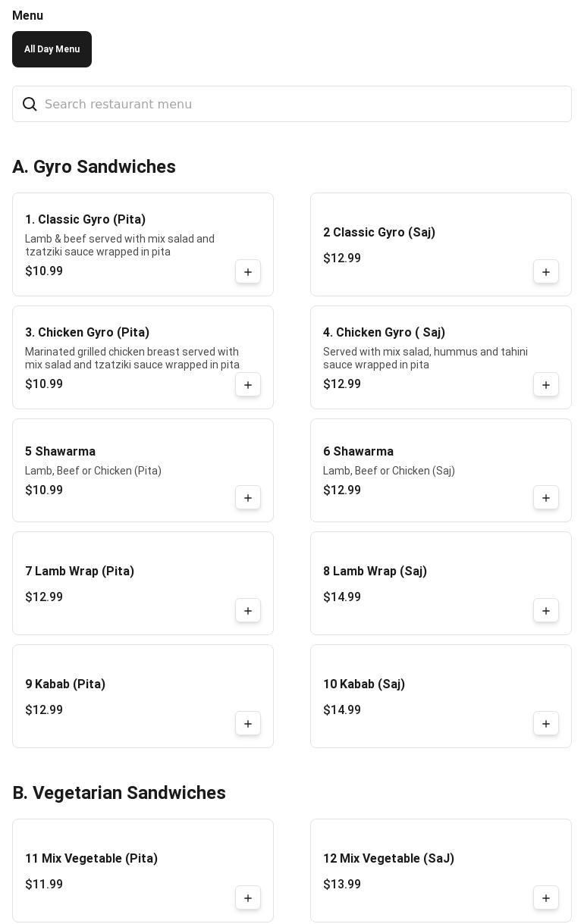This screenshot has height=924, width=584.
Task: Add the $12.99 Shawarma (Saj) item
Action: coord(546,498)
